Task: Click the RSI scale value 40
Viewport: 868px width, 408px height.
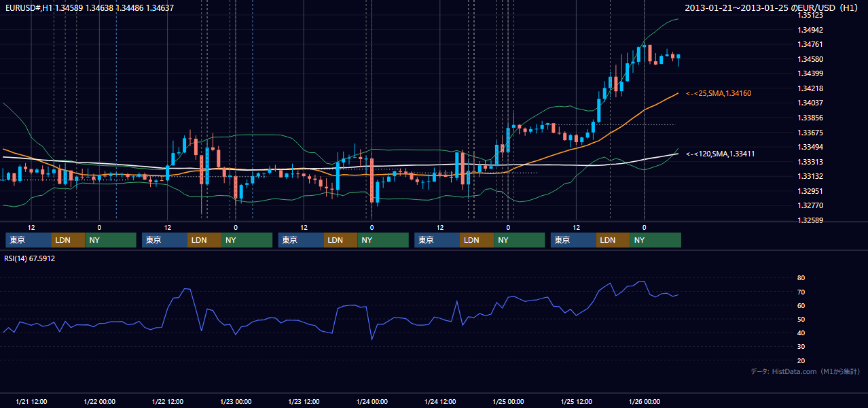Action: (801, 333)
